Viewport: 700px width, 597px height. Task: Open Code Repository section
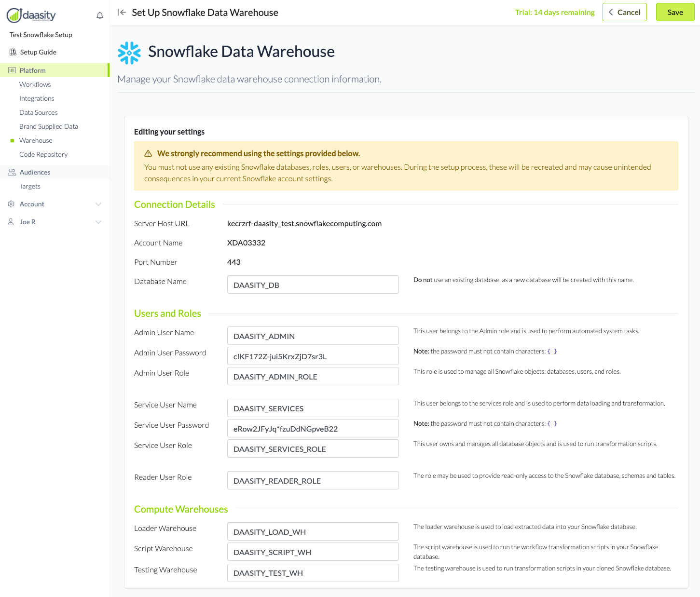coord(43,154)
